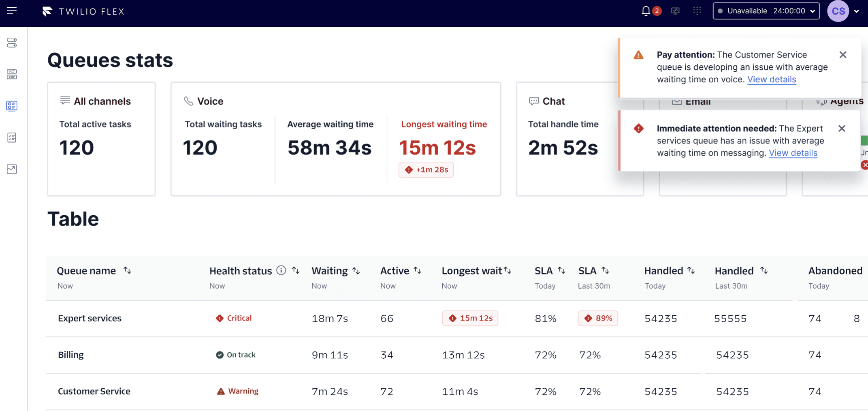Open View details in the Pay attention alert
Image resolution: width=868 pixels, height=411 pixels.
(x=771, y=79)
